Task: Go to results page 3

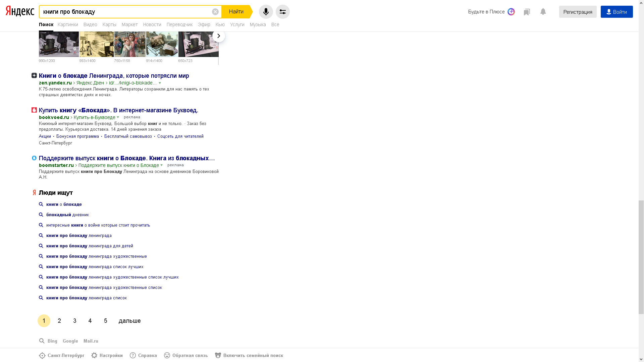Action: click(75, 321)
